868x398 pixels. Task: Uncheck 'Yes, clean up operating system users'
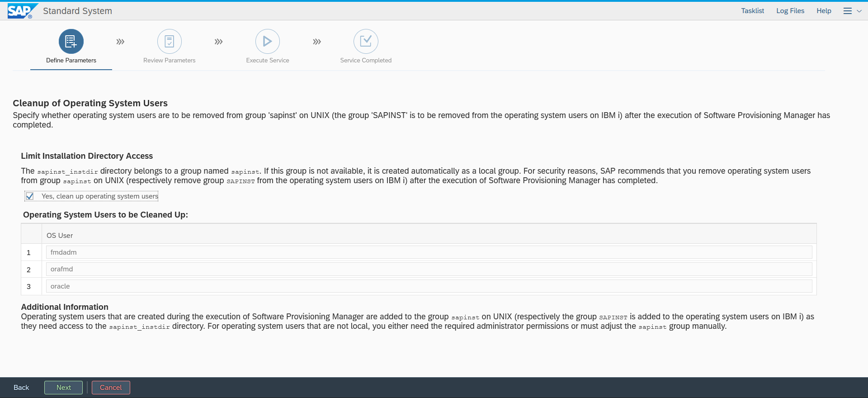click(x=30, y=196)
